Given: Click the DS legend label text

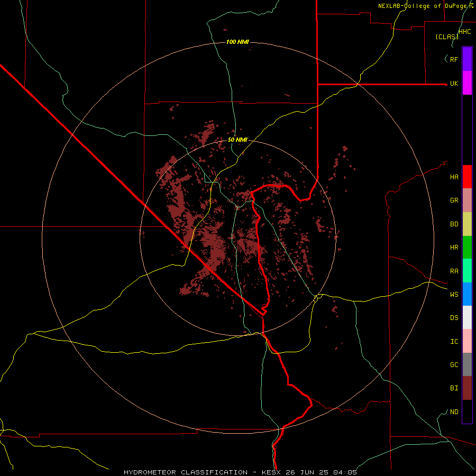Looking at the screenshot, I should pos(454,318).
